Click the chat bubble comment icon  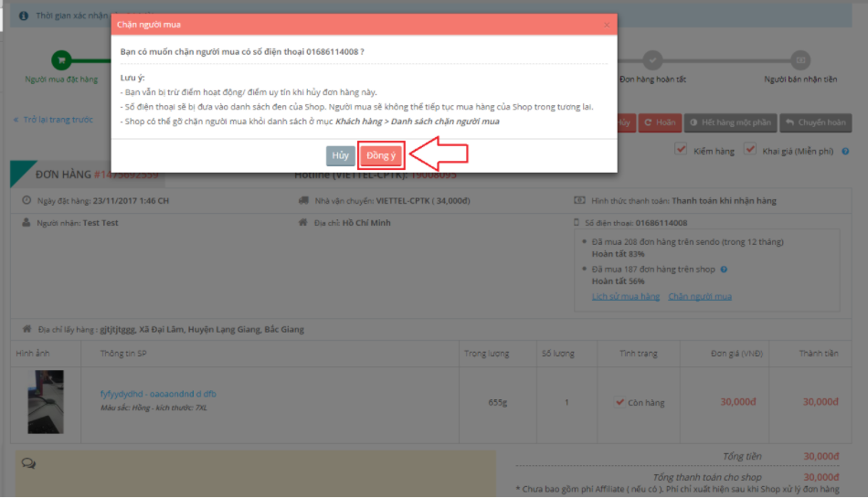click(28, 464)
